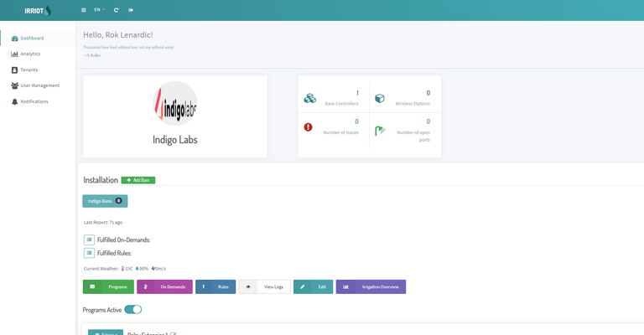Click the Wireless Stations cube icon

tap(380, 99)
